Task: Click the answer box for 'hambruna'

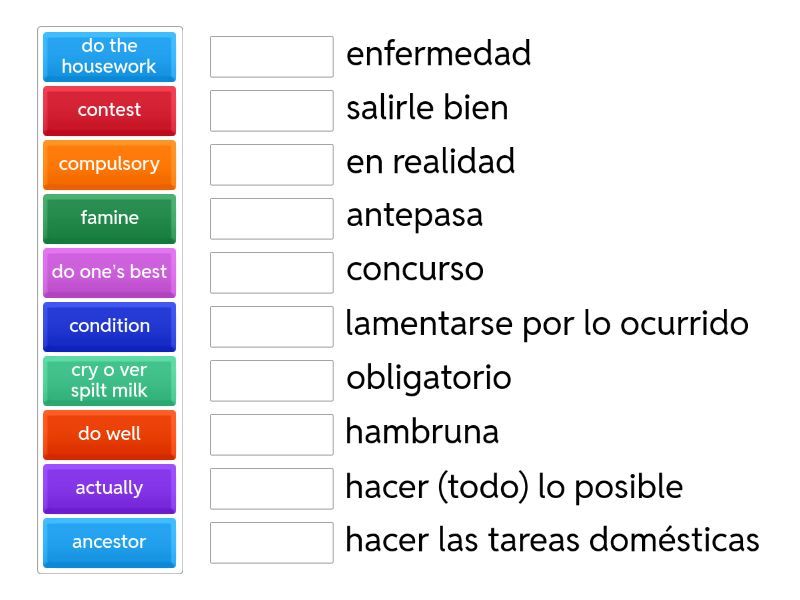Action: tap(271, 434)
